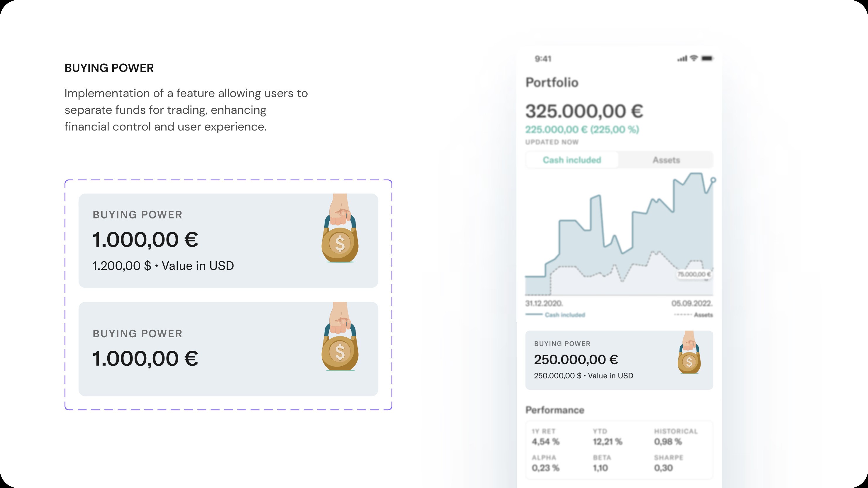Switch to the Assets tab
Viewport: 868px width, 488px height.
point(666,160)
